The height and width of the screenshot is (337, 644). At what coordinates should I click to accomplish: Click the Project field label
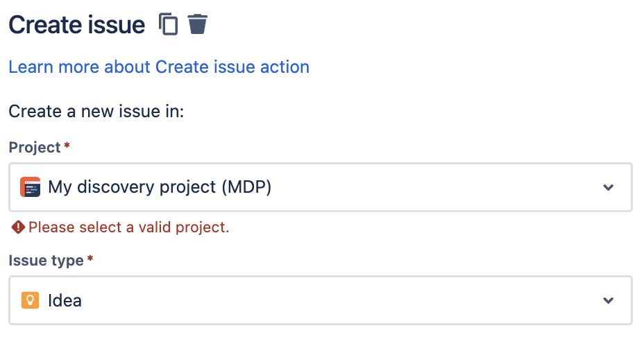[x=35, y=148]
